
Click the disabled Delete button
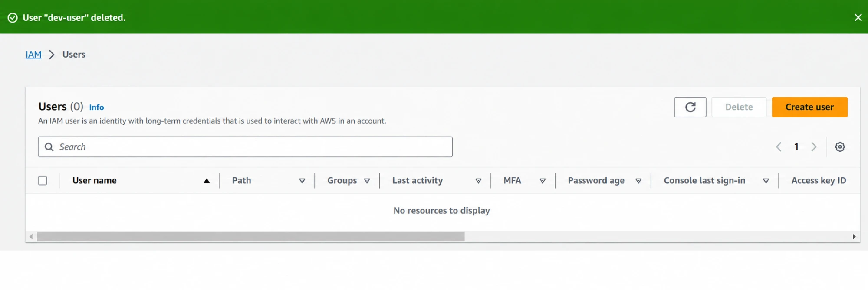(739, 107)
